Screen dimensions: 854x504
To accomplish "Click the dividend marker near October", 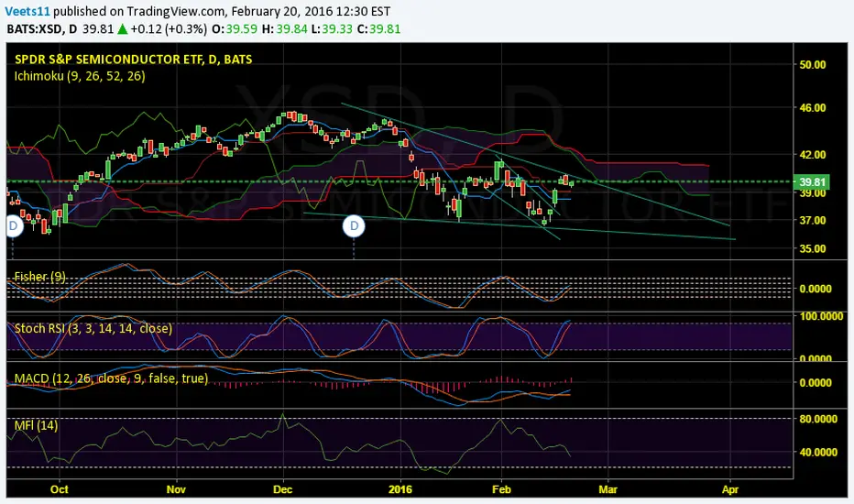I will click(x=13, y=226).
